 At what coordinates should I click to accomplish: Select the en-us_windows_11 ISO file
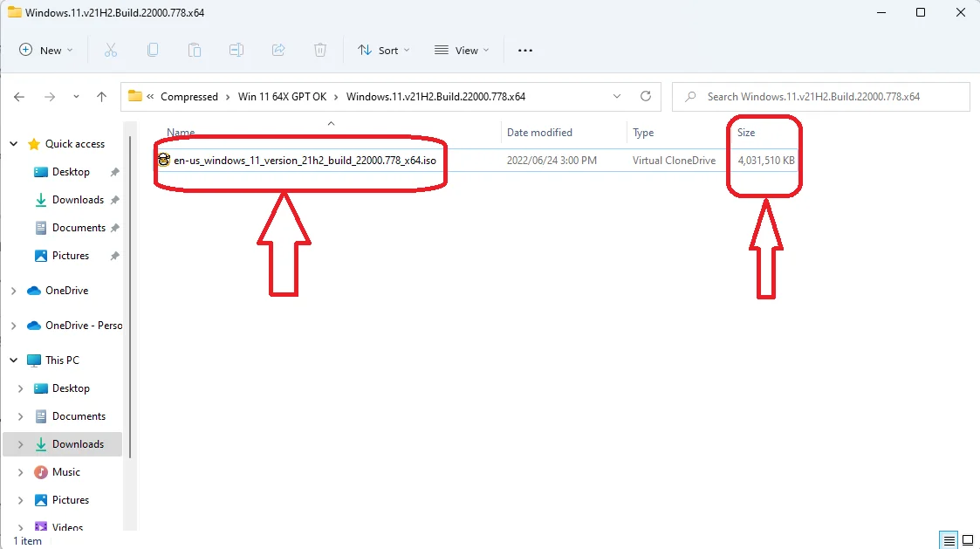pyautogui.click(x=304, y=161)
